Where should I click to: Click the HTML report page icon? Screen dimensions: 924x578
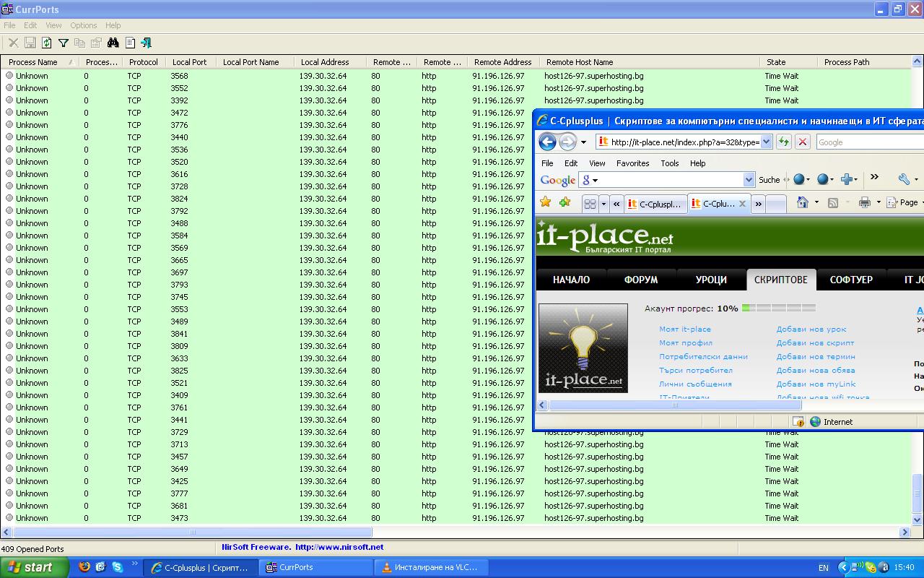pos(130,43)
